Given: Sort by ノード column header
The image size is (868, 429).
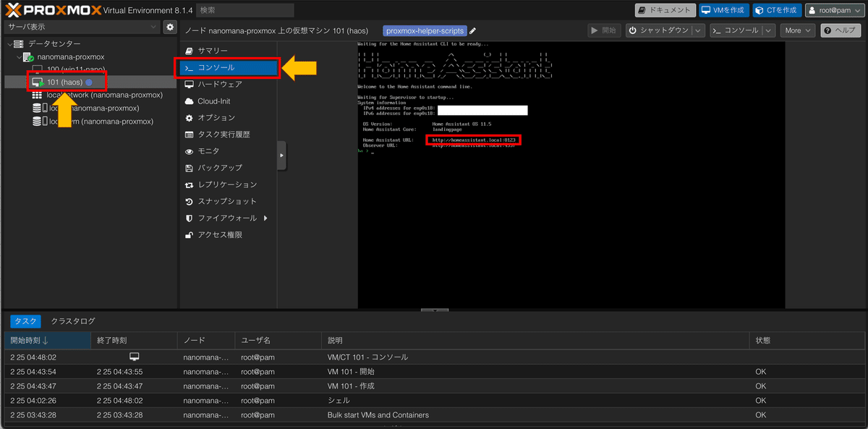Looking at the screenshot, I should click(206, 340).
